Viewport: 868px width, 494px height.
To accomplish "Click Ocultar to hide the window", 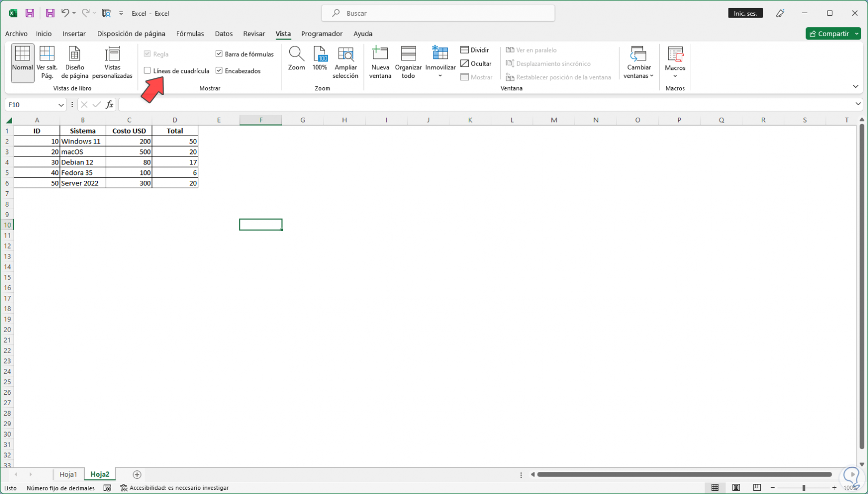I will pyautogui.click(x=476, y=64).
